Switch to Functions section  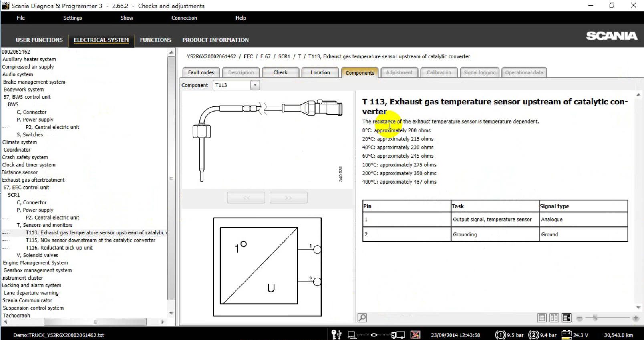pyautogui.click(x=155, y=40)
